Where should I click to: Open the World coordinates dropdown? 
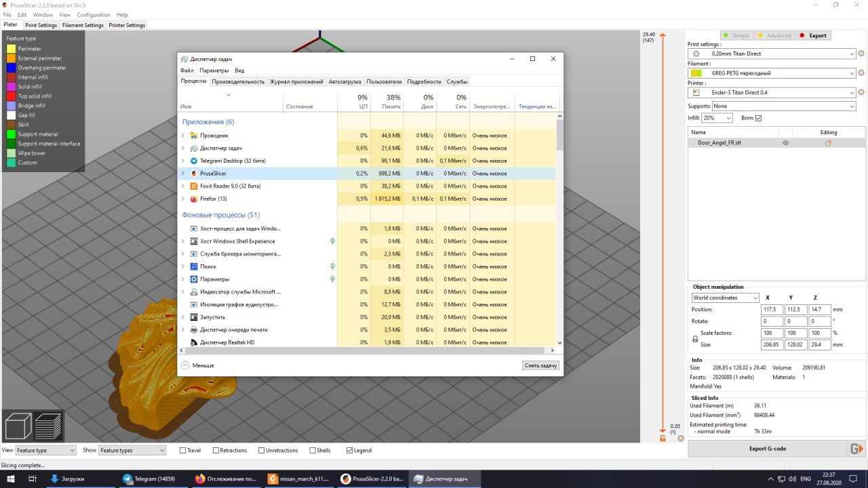725,298
